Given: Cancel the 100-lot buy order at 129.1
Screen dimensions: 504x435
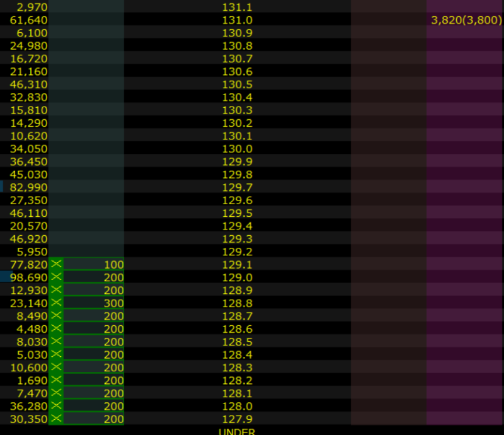Looking at the screenshot, I should click(57, 264).
